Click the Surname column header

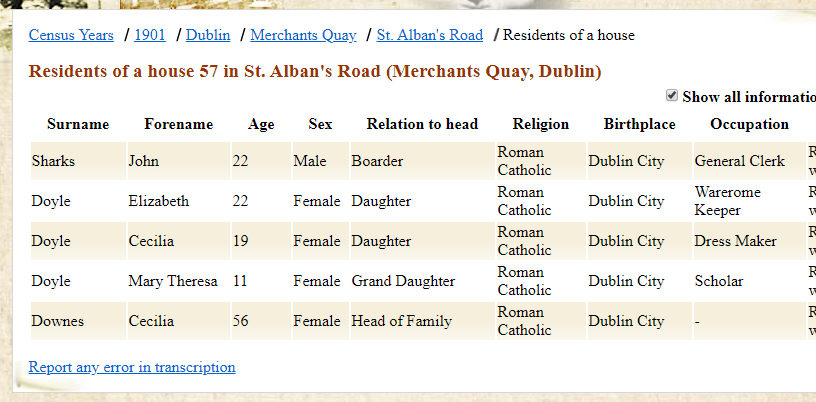[x=78, y=124]
